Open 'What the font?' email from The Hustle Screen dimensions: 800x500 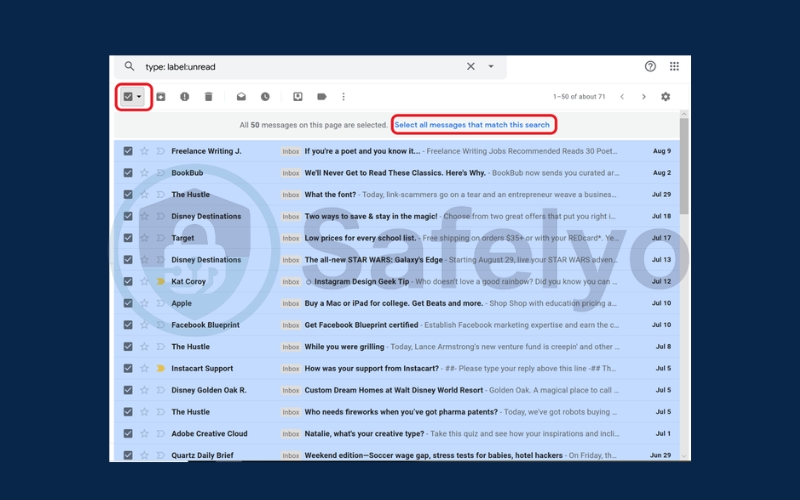[330, 194]
